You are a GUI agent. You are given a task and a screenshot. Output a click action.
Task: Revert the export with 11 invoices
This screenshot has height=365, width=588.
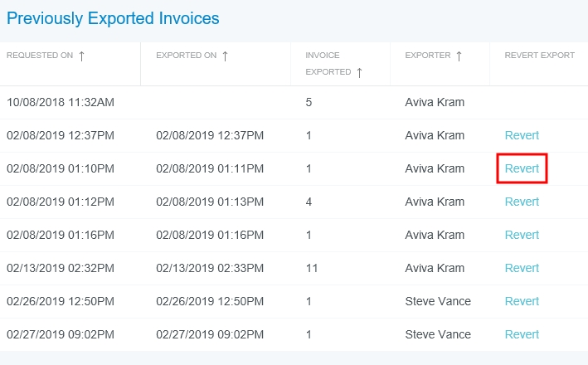[x=522, y=268]
